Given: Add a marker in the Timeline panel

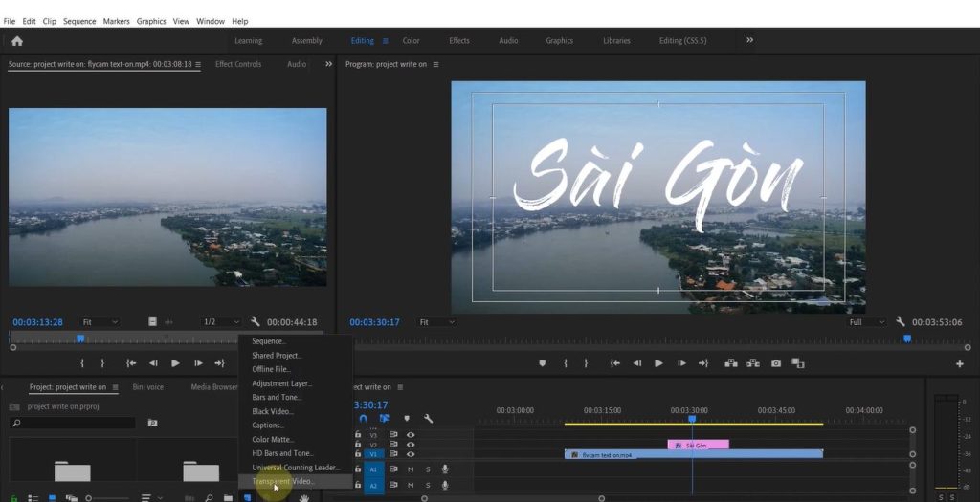Looking at the screenshot, I should pos(406,419).
